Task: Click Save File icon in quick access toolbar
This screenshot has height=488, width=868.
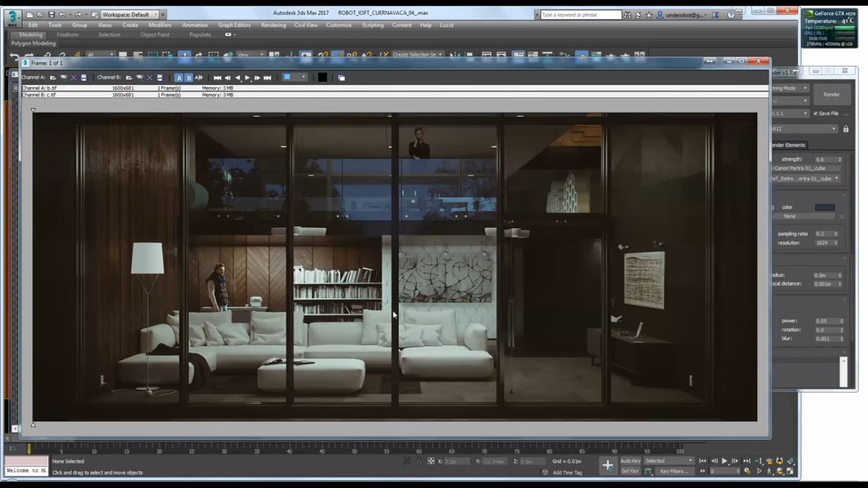Action: coord(51,14)
